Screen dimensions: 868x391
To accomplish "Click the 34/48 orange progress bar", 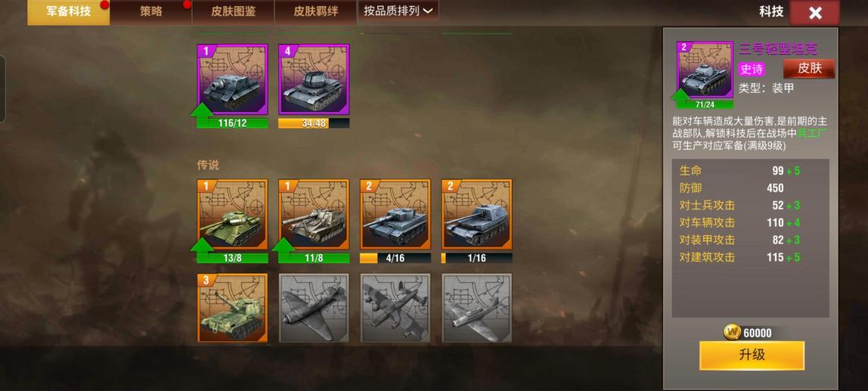I will [314, 123].
